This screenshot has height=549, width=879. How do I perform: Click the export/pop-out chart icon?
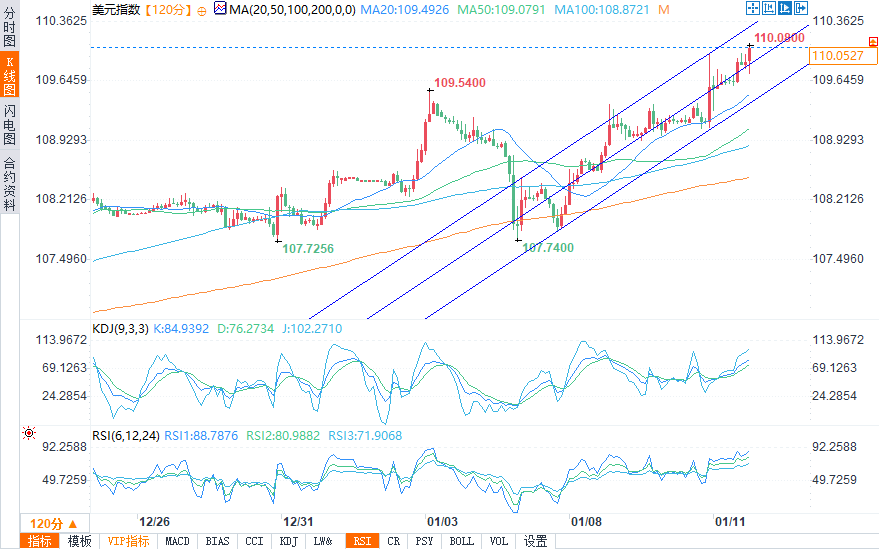coord(801,8)
